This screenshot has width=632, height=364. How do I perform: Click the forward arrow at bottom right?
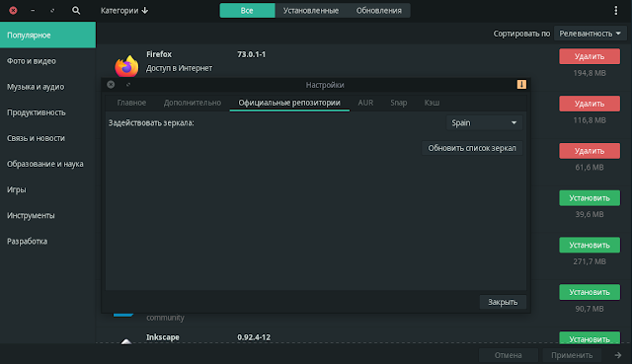[618, 355]
